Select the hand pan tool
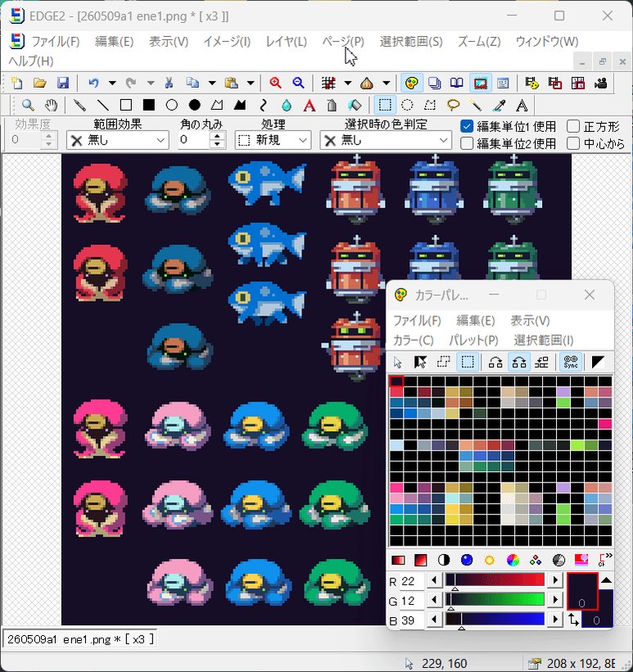Image resolution: width=633 pixels, height=672 pixels. 51,105
